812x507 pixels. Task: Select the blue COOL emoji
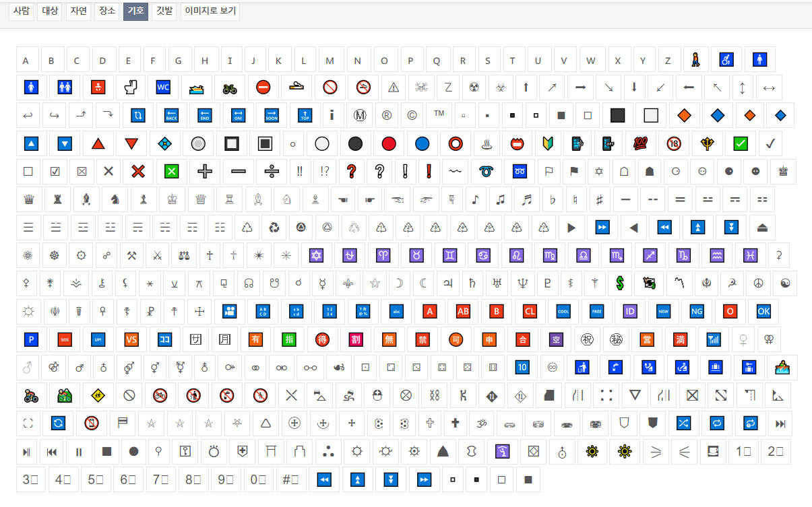click(563, 311)
